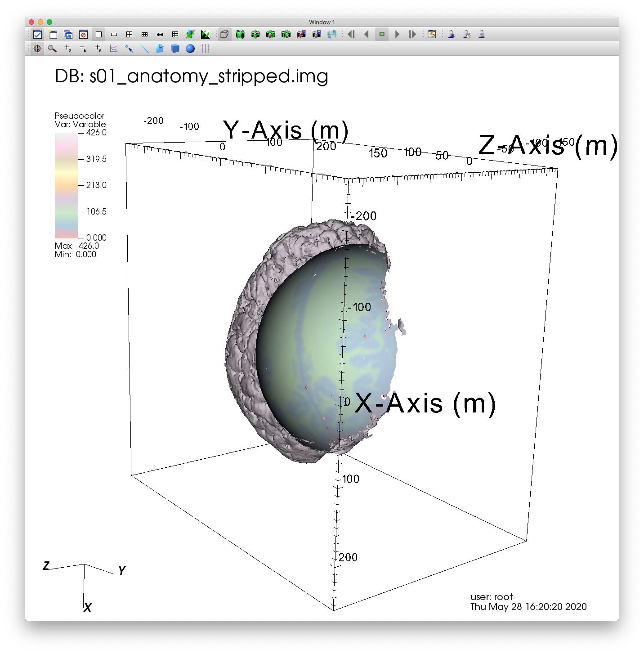Create a new visualization window
Image resolution: width=644 pixels, height=654 pixels.
pyautogui.click(x=53, y=34)
